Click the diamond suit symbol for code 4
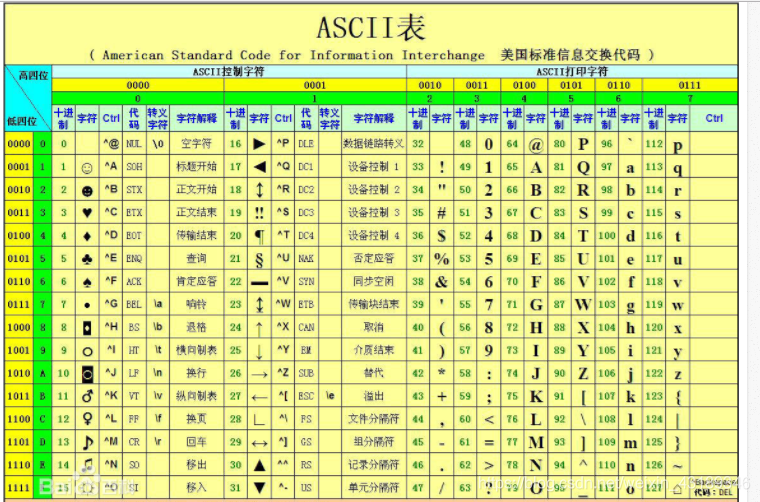The image size is (760, 502). pos(87,236)
